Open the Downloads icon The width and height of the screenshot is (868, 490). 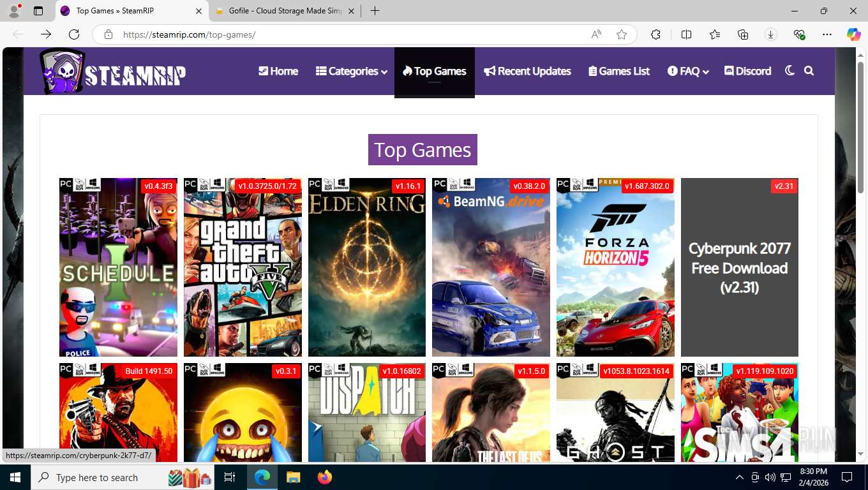coord(771,34)
